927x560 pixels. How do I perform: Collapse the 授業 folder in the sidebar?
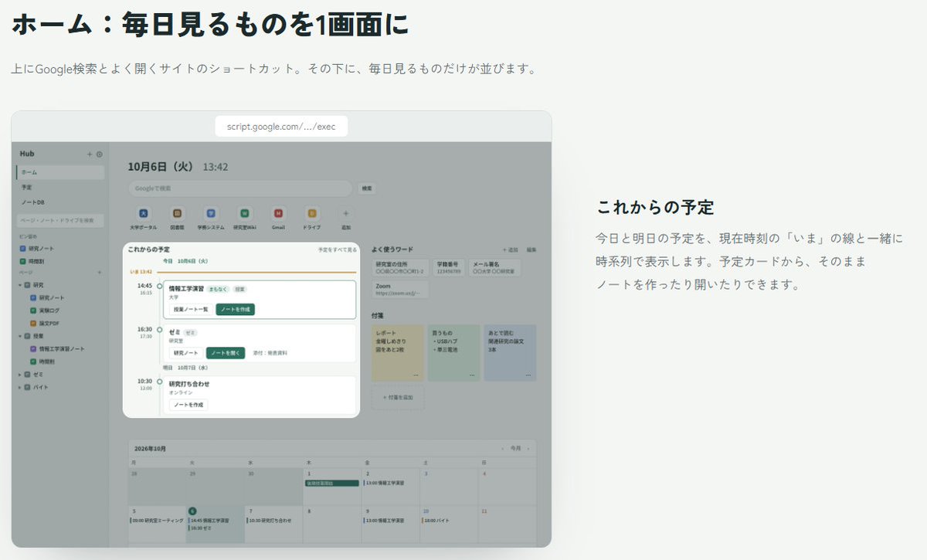coord(19,336)
